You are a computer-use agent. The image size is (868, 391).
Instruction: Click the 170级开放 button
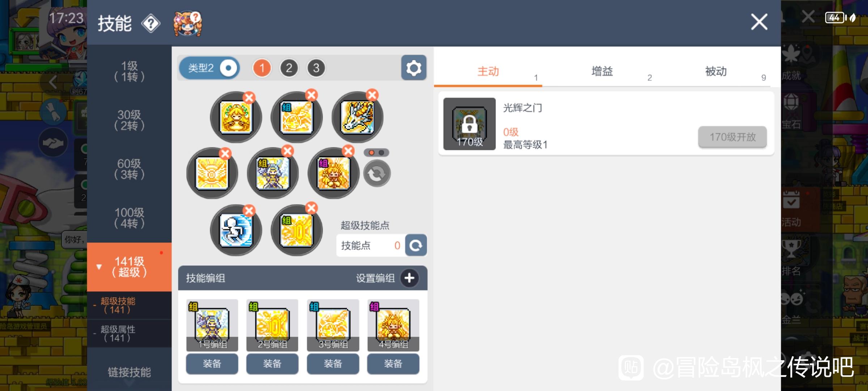732,137
